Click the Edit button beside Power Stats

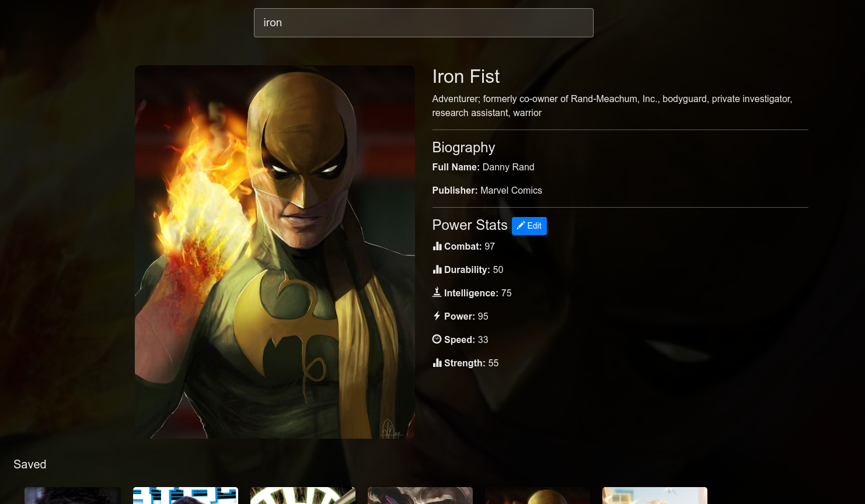coord(529,226)
